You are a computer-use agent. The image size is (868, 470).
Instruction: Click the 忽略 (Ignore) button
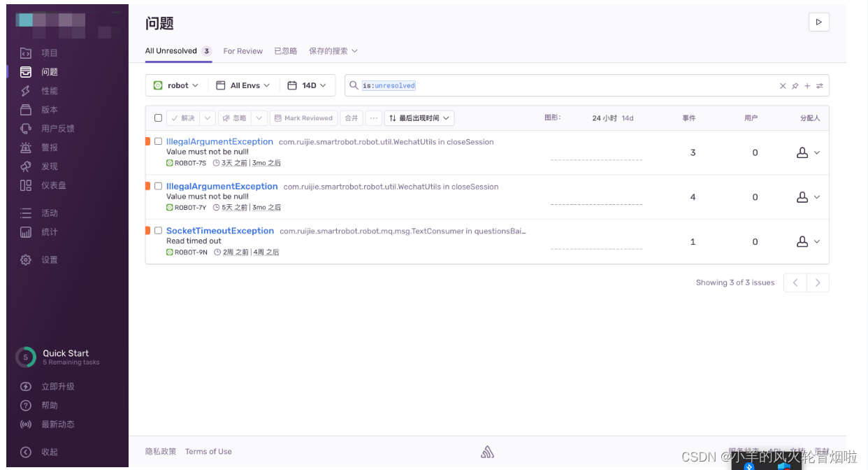tap(234, 118)
